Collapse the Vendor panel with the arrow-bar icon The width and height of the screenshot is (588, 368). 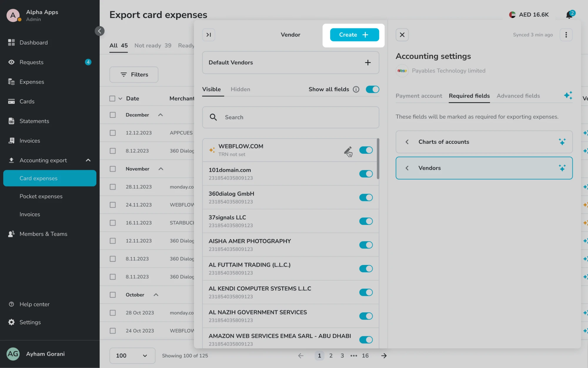(208, 35)
